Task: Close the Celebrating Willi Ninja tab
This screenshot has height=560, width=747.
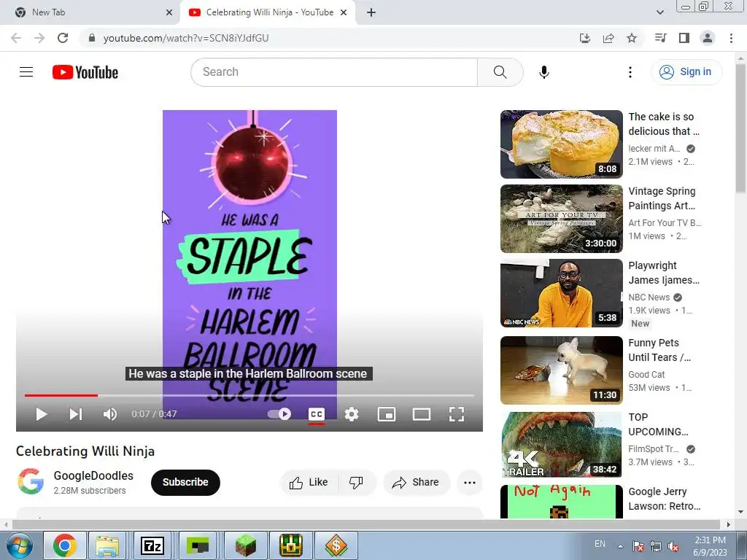Action: 344,12
